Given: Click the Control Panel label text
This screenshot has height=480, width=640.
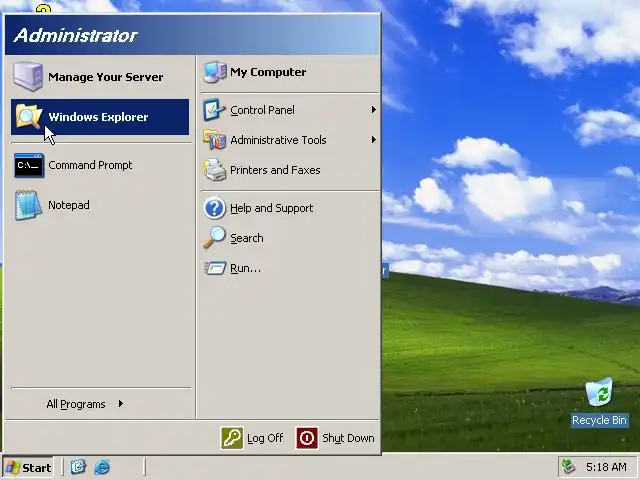Looking at the screenshot, I should point(262,110).
